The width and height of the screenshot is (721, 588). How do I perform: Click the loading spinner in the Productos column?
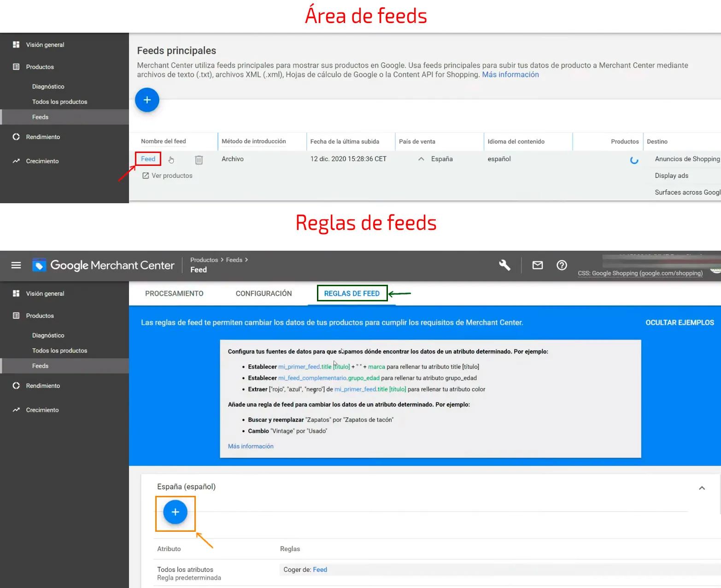point(634,160)
